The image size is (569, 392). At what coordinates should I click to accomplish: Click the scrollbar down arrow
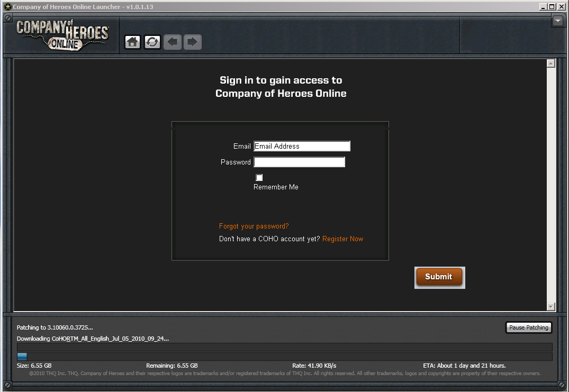[x=551, y=307]
